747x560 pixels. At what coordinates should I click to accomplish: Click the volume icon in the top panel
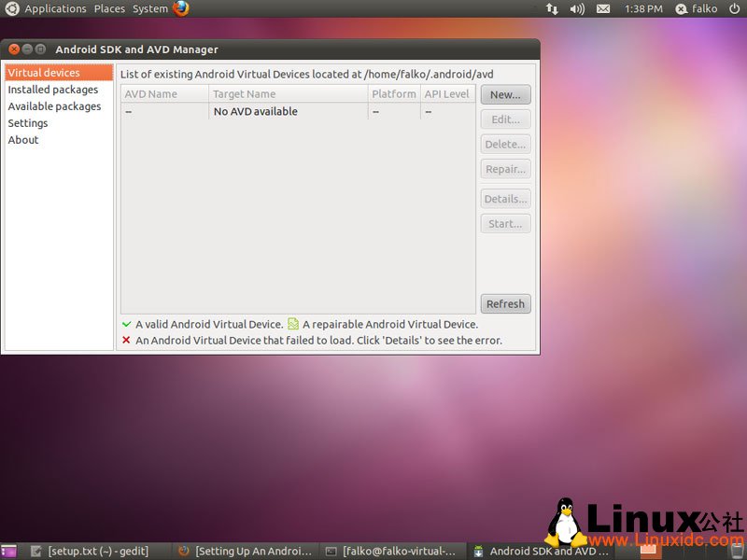[576, 8]
